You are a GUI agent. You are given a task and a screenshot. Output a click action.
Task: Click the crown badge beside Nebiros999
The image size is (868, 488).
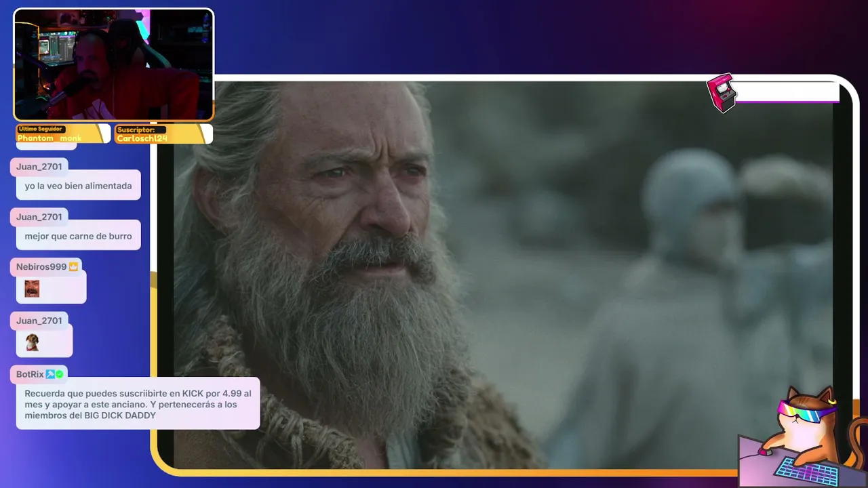pyautogui.click(x=73, y=266)
